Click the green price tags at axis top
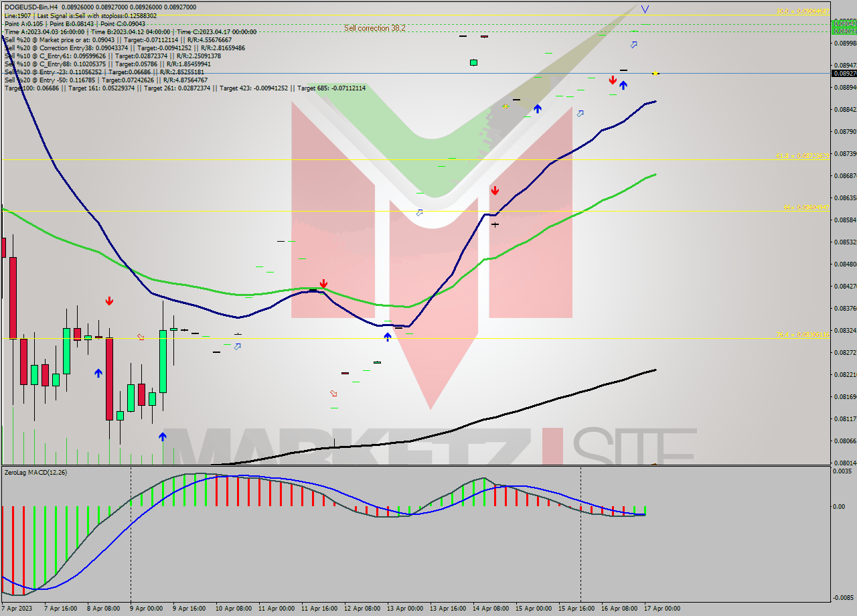Screen dimensions: 857x616 point(844,27)
